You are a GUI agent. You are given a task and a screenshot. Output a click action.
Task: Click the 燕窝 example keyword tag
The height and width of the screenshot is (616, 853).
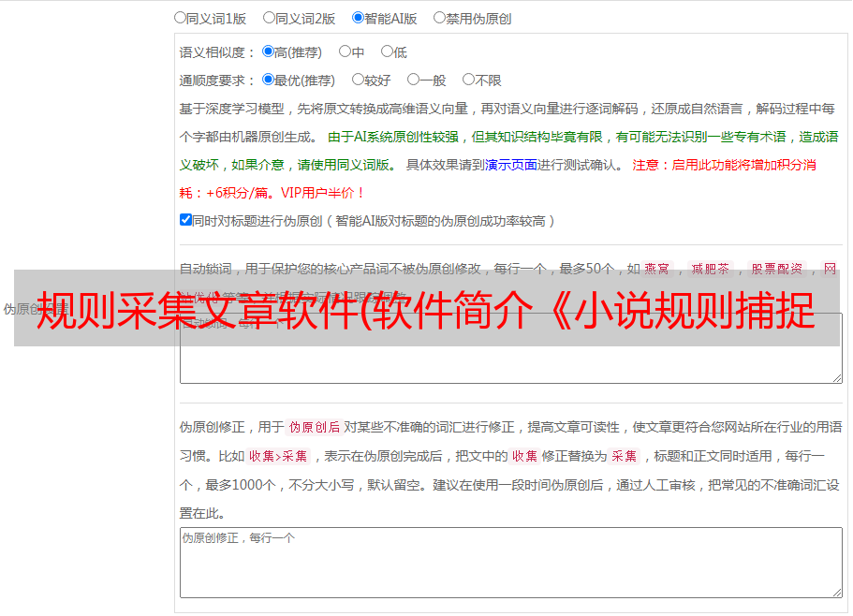[657, 269]
